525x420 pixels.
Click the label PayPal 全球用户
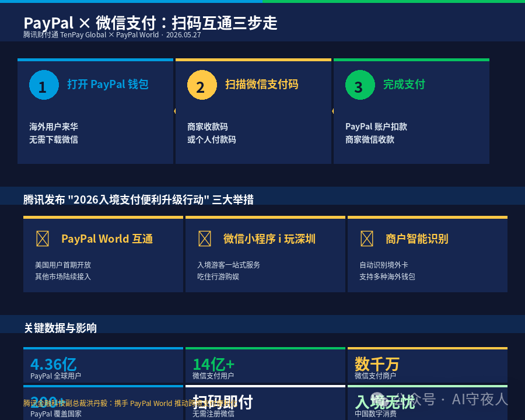pyautogui.click(x=55, y=376)
